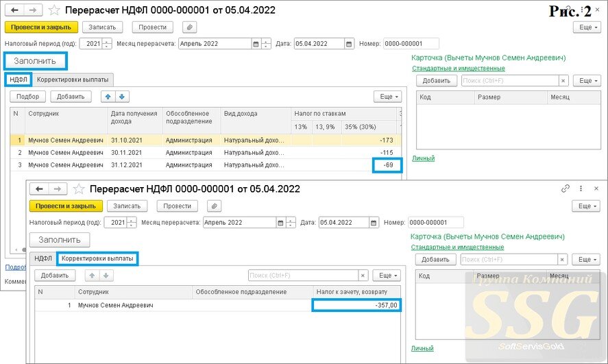Viewport: 608px width, 364px height.
Task: Click Добавить in the front window deductions panel
Action: click(x=435, y=259)
